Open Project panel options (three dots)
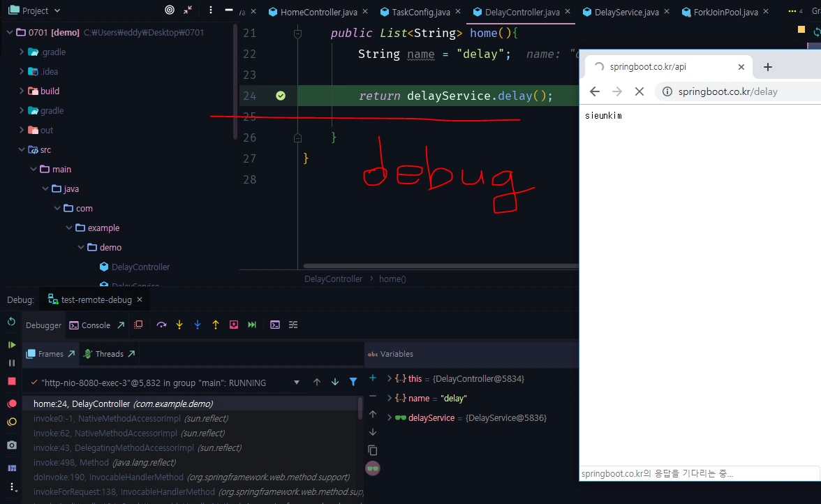 tap(211, 10)
